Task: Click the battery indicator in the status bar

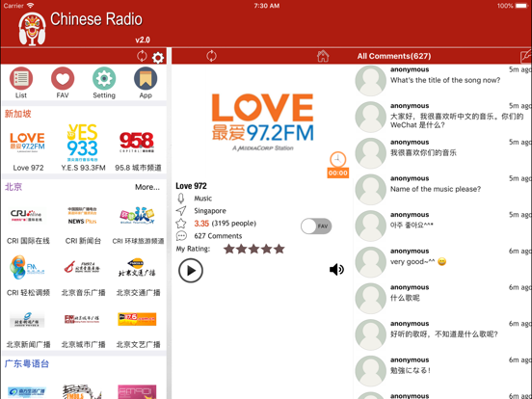Action: (521, 6)
